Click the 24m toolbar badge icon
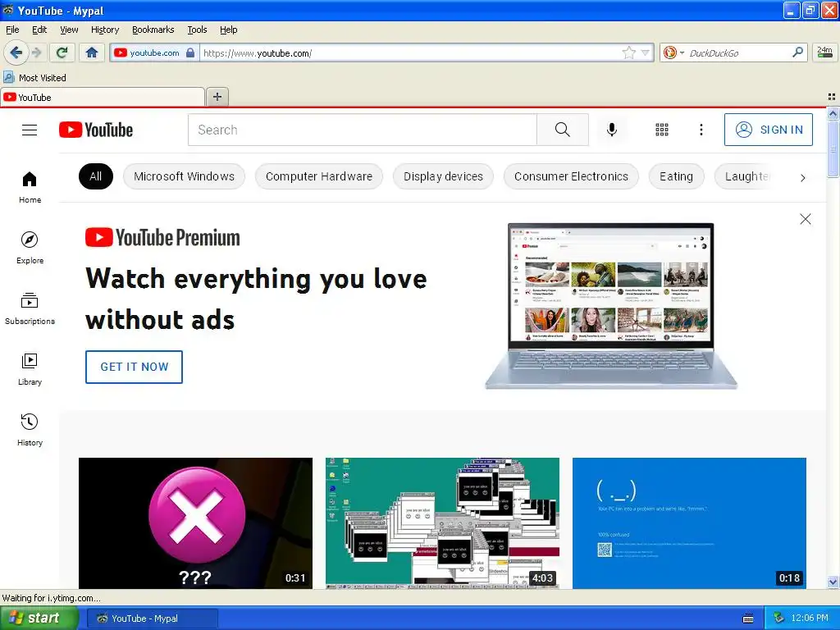 [x=824, y=52]
